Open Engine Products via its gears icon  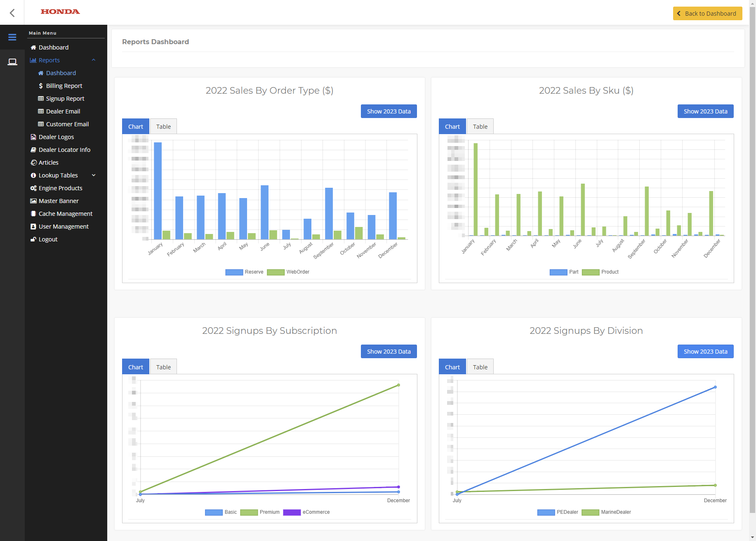coord(33,188)
